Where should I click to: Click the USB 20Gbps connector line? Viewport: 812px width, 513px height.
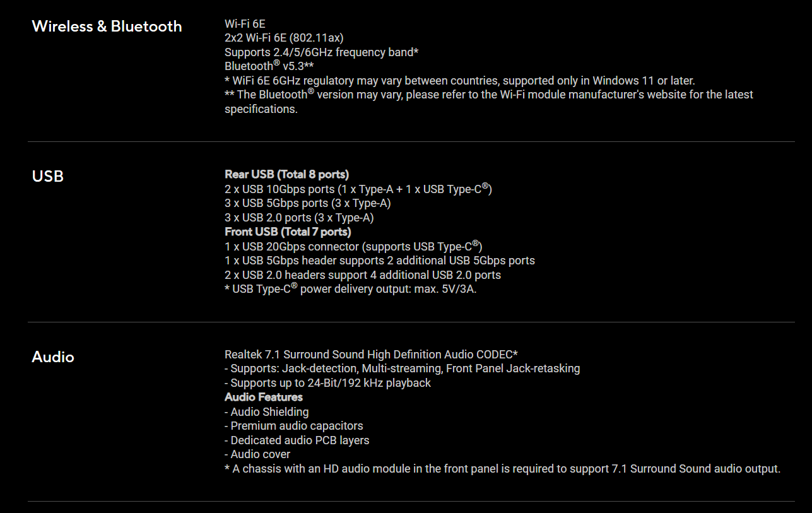353,246
